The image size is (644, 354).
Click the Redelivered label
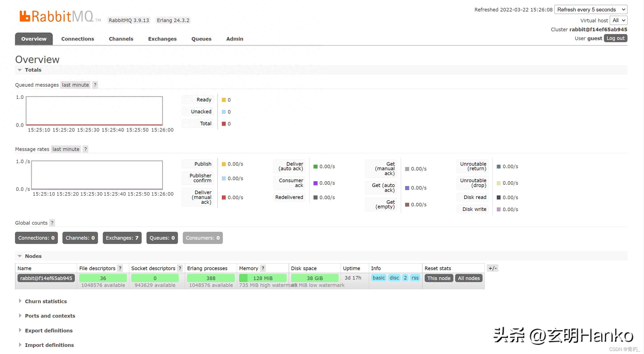pos(289,197)
